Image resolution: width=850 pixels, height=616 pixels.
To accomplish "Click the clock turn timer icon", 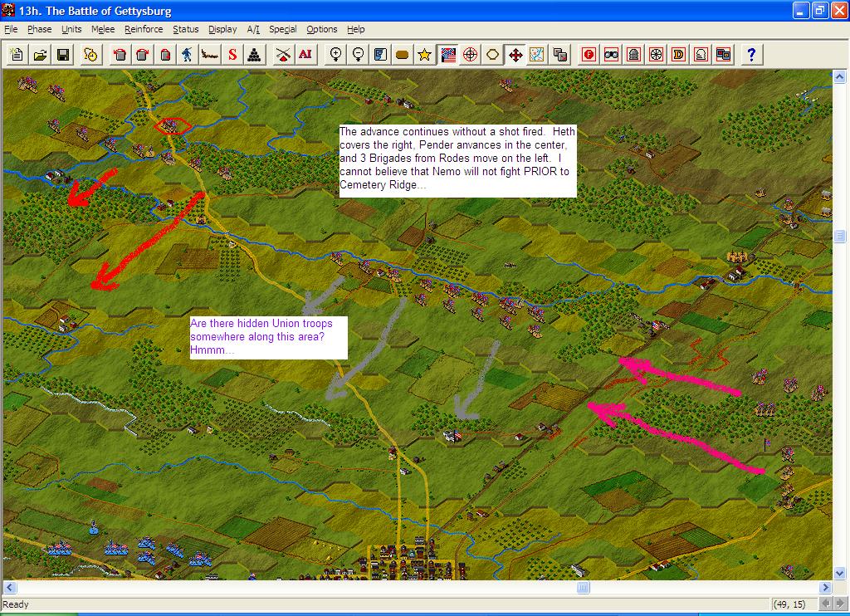I will tap(90, 54).
